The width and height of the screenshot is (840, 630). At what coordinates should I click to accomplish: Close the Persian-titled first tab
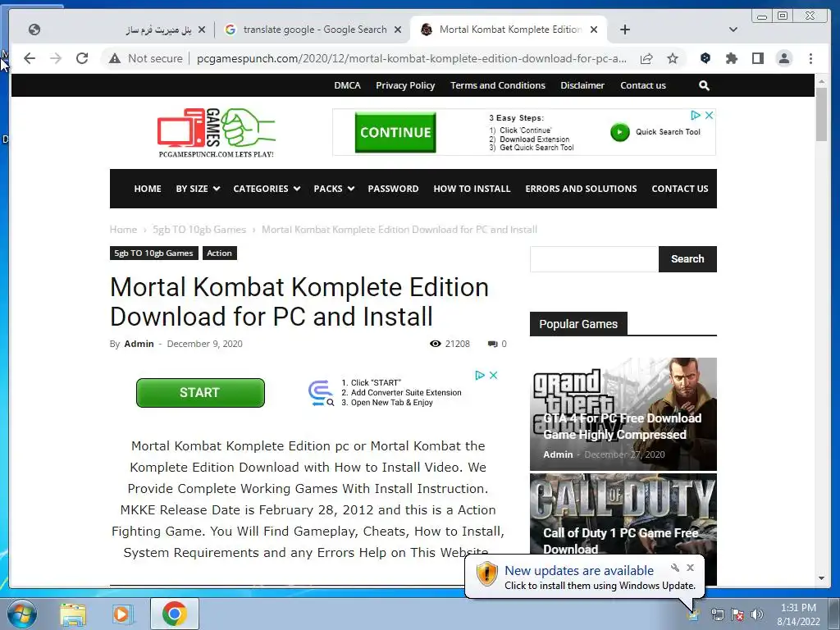(202, 30)
